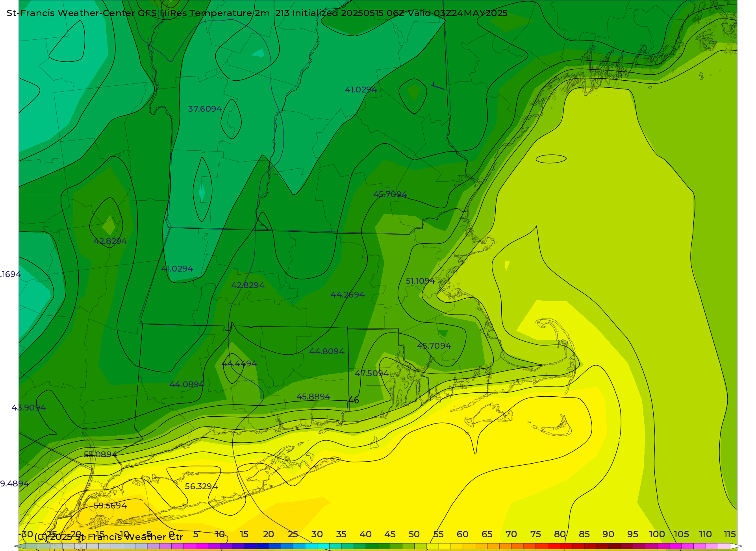Click the white arrow tip ending the color bar
Viewport: 756px width, 551px height.
[x=736, y=546]
